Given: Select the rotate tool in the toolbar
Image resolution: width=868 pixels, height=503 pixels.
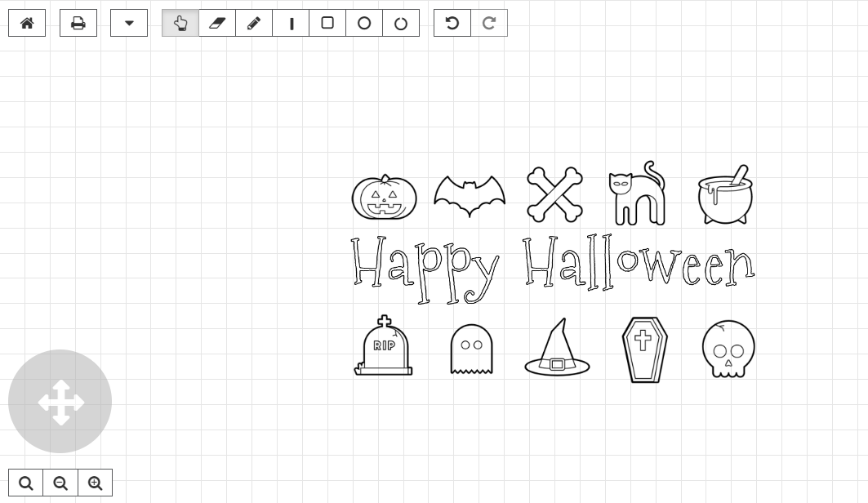Looking at the screenshot, I should 401,23.
